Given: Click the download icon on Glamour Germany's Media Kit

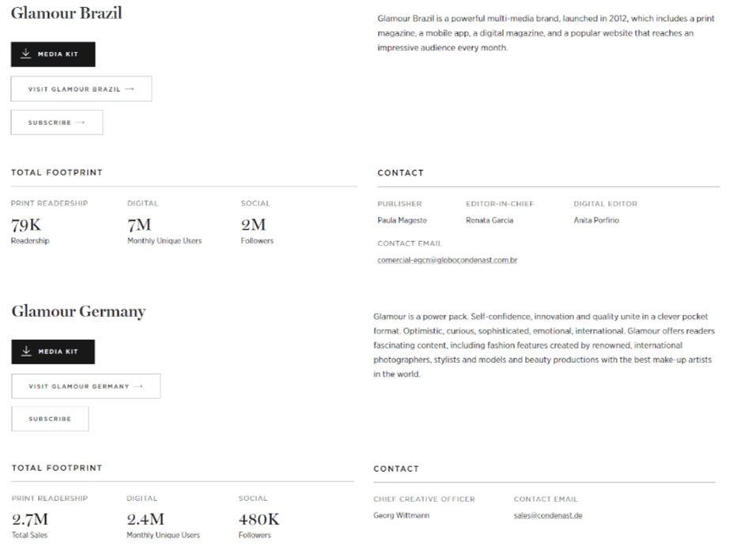Looking at the screenshot, I should (x=27, y=351).
